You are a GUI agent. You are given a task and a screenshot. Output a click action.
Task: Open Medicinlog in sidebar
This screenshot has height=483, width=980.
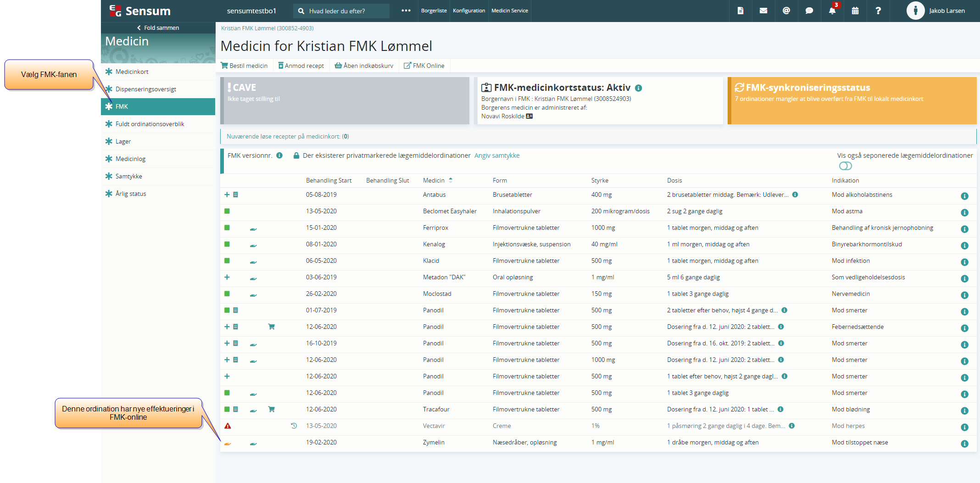158,159
